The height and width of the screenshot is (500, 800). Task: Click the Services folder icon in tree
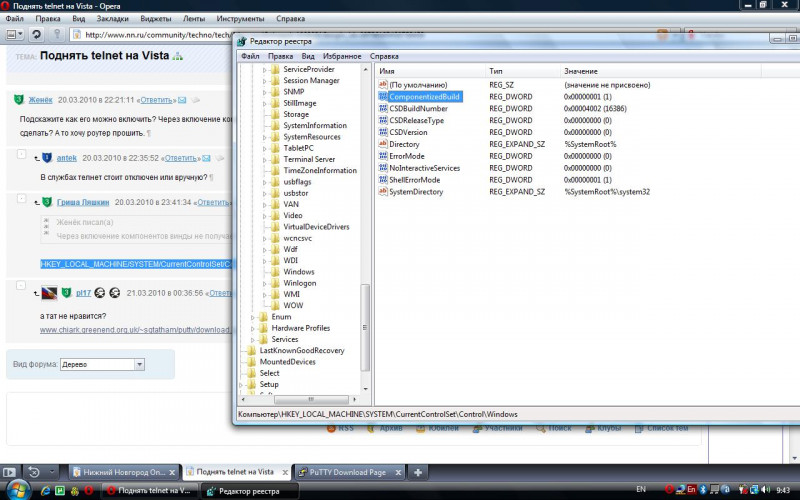[263, 339]
